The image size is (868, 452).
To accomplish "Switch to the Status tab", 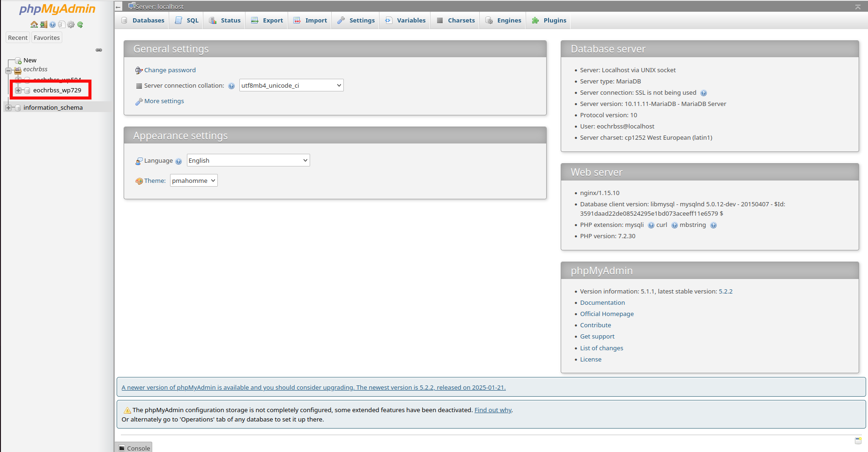I will [224, 20].
